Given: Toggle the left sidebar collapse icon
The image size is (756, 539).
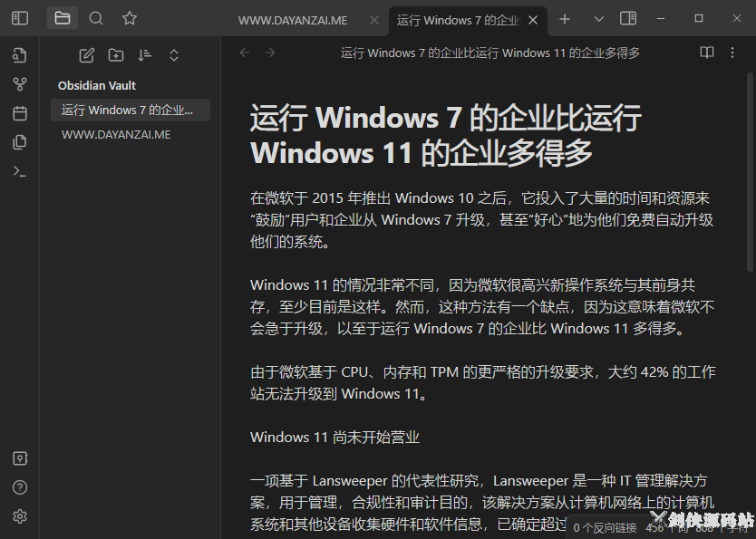Looking at the screenshot, I should (20, 18).
